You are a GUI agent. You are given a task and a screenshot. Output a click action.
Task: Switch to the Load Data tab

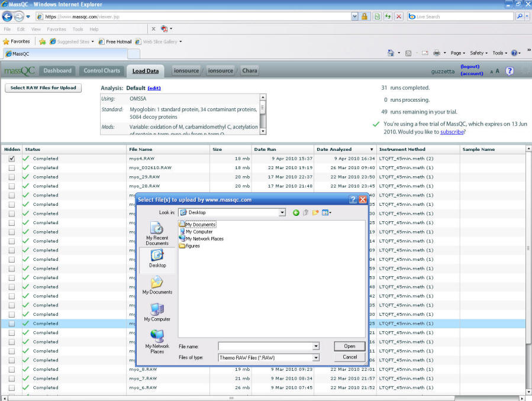tap(145, 71)
